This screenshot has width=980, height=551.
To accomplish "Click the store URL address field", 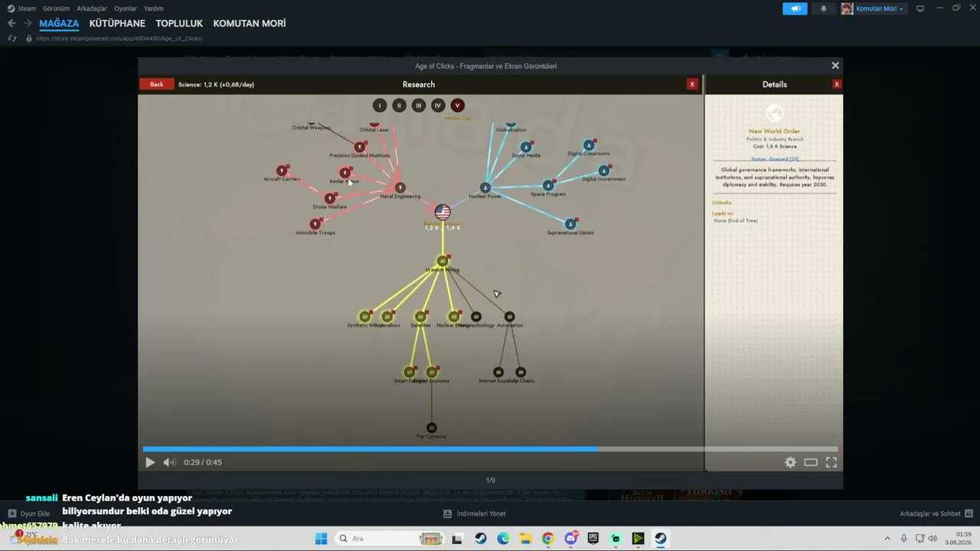I will click(119, 38).
